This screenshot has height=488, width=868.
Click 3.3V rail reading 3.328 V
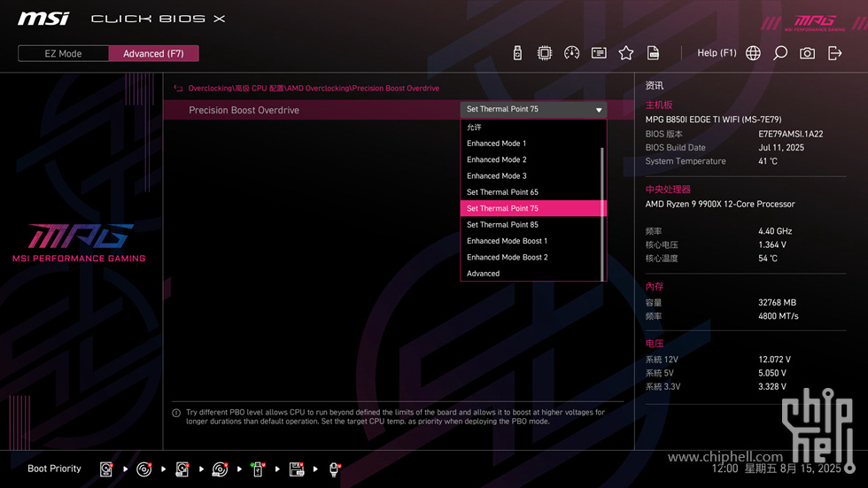click(x=772, y=387)
